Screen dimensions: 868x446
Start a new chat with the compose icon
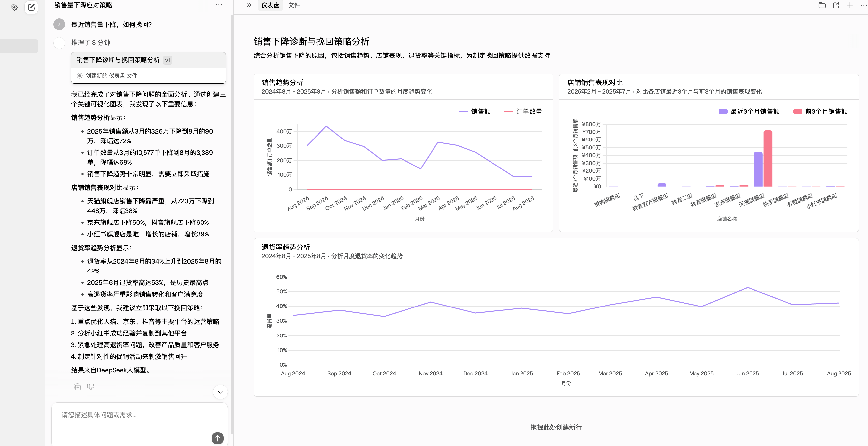(31, 7)
